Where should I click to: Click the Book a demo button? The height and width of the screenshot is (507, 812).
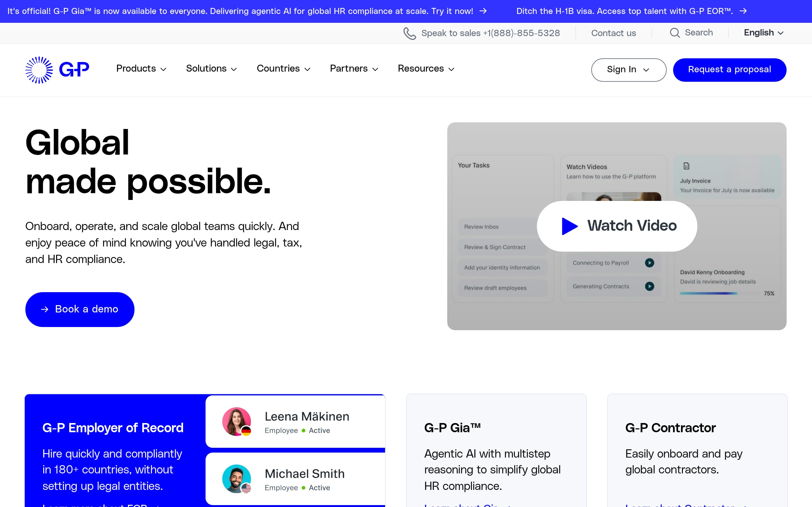[80, 309]
